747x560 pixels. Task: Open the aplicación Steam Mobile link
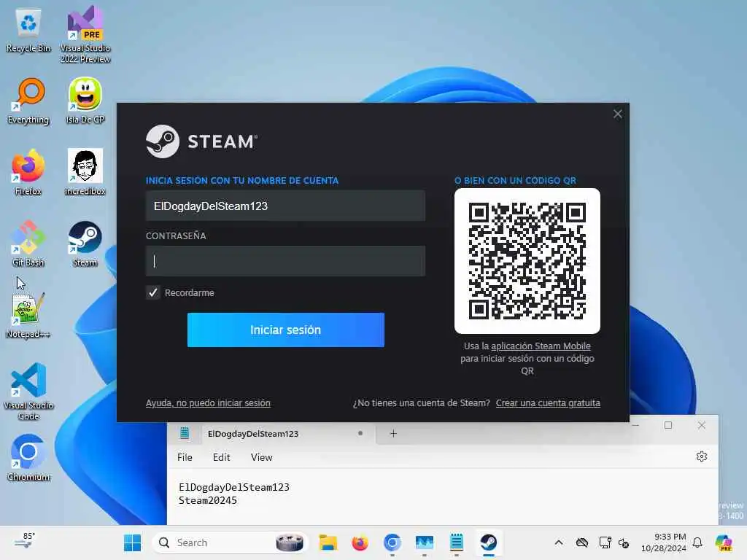541,346
